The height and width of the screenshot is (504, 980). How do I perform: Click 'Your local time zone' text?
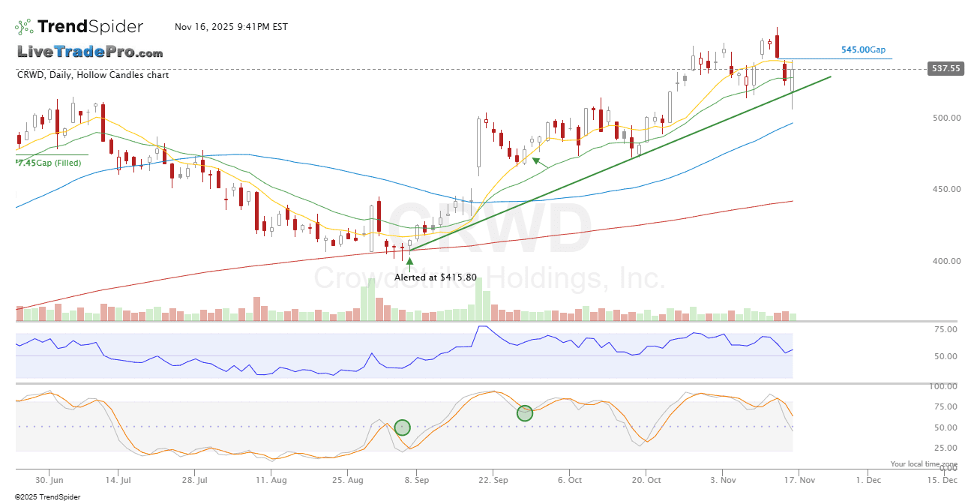tap(924, 464)
